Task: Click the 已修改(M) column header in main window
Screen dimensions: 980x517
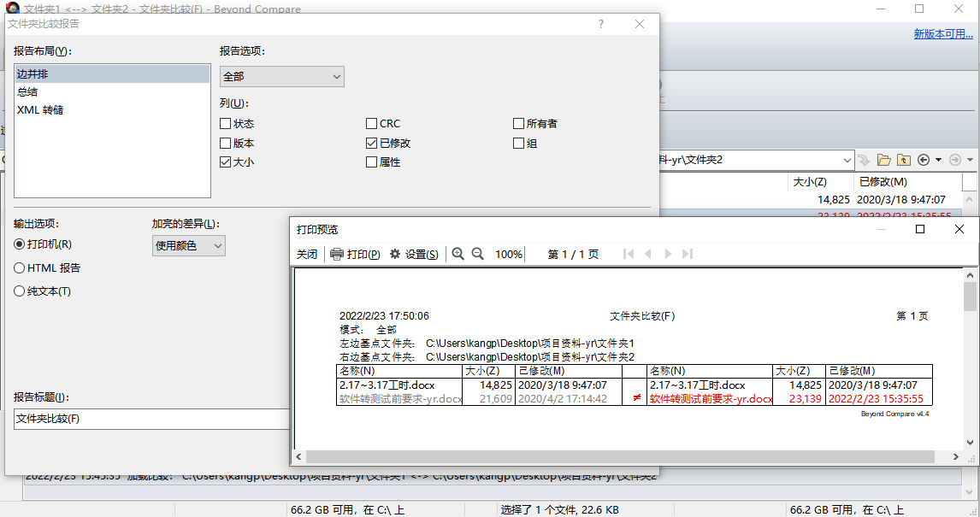Action: point(883,182)
